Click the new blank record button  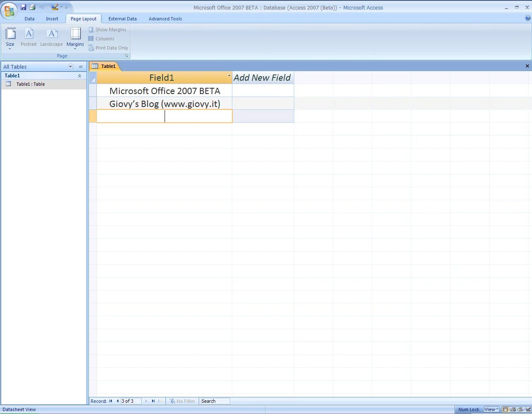pyautogui.click(x=160, y=401)
